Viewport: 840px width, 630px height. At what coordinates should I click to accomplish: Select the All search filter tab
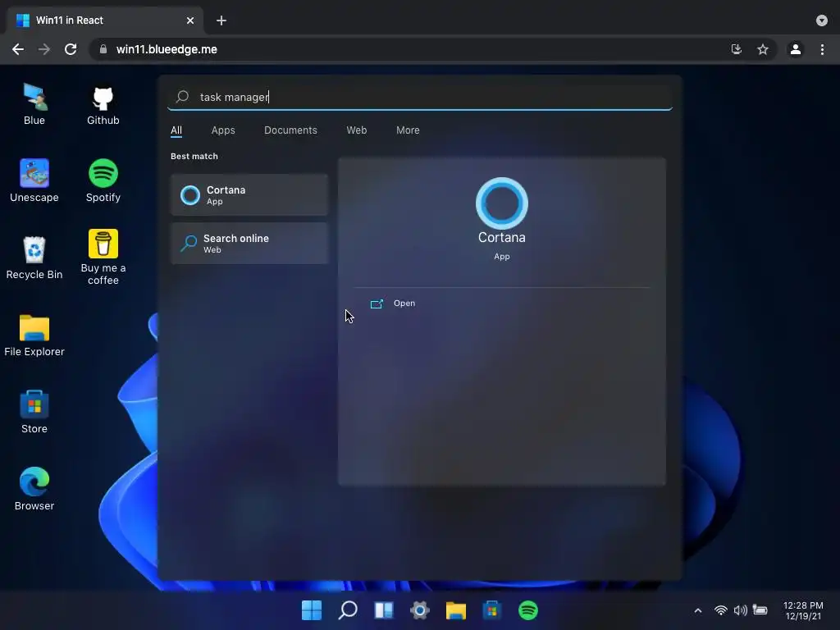tap(176, 130)
